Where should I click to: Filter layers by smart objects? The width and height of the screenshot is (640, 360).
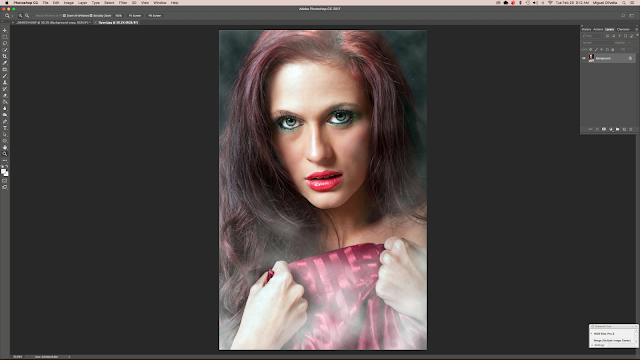coord(631,36)
